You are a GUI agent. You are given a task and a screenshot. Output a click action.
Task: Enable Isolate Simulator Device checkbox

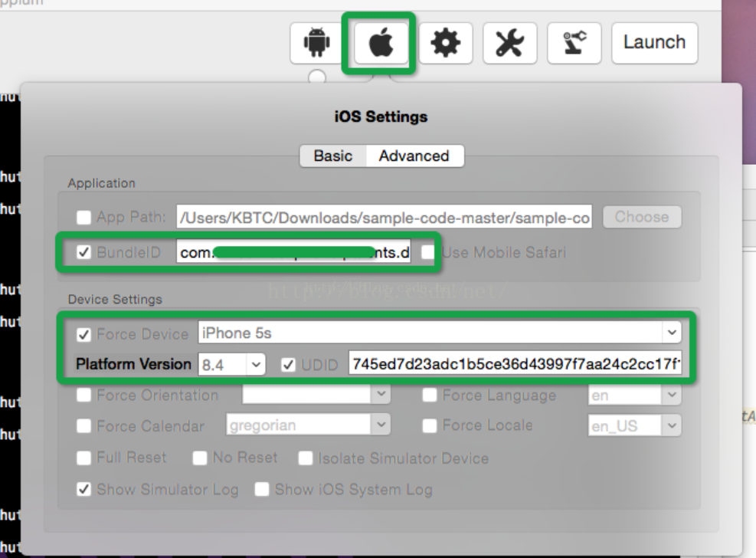tap(305, 458)
